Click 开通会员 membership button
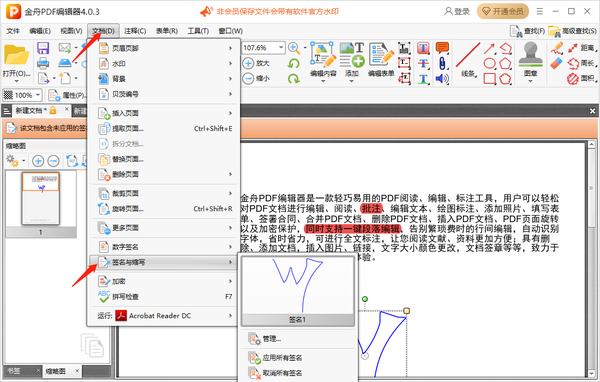The width and height of the screenshot is (600, 382). [502, 11]
